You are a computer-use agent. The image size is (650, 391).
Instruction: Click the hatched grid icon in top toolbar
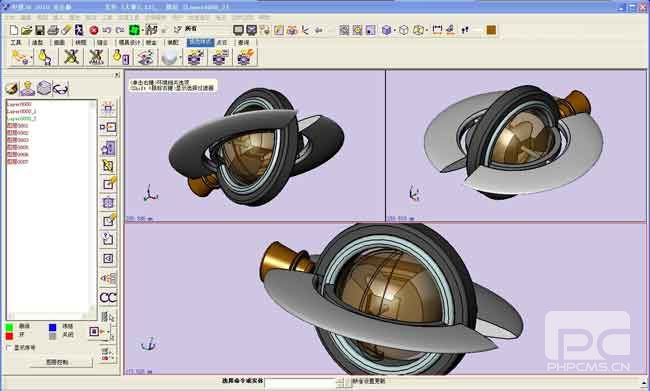[344, 30]
